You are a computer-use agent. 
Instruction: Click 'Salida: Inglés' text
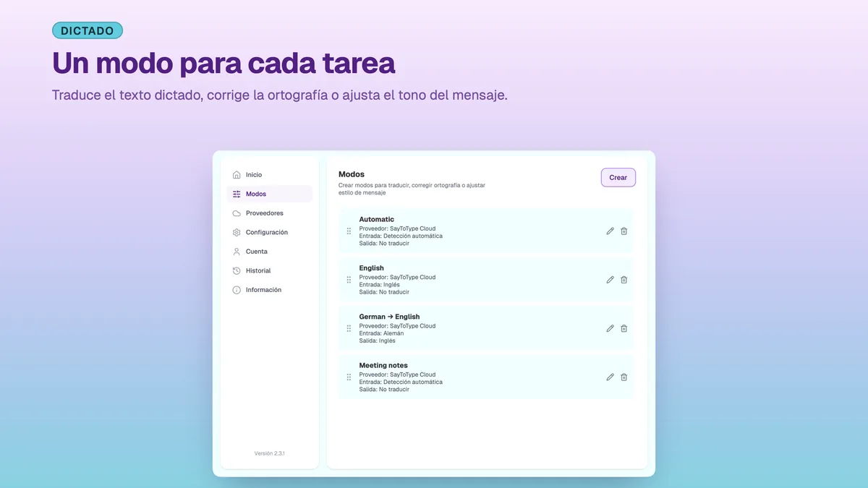coord(378,341)
